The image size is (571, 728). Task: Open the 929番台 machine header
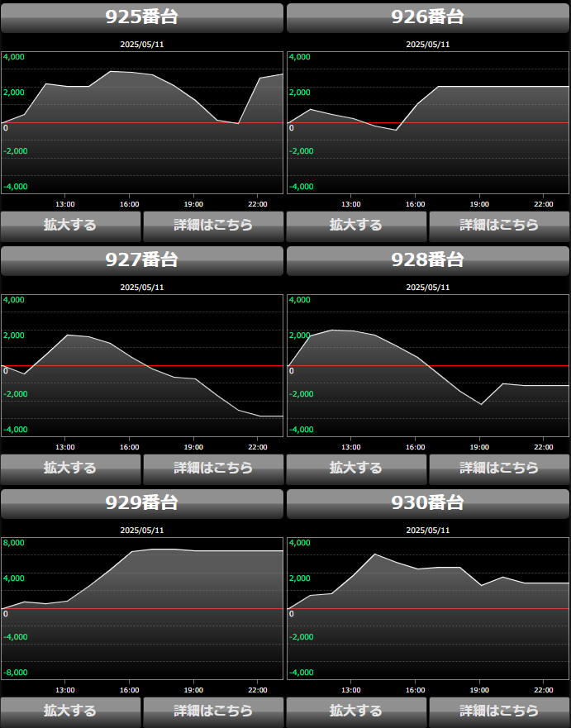(142, 503)
